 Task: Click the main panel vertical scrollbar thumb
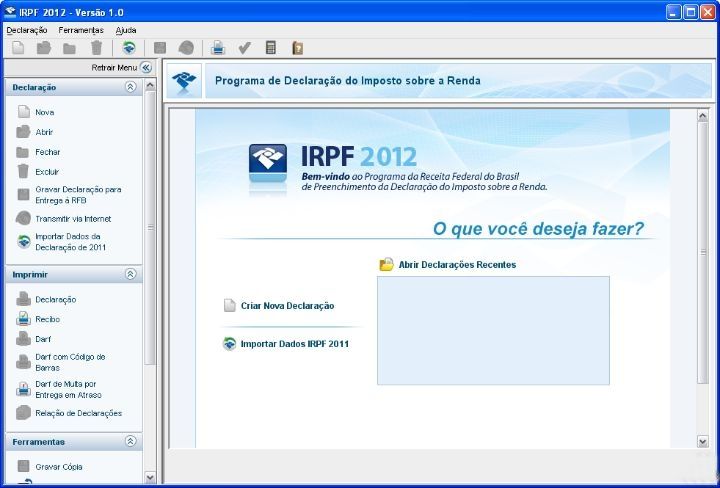coord(703,252)
